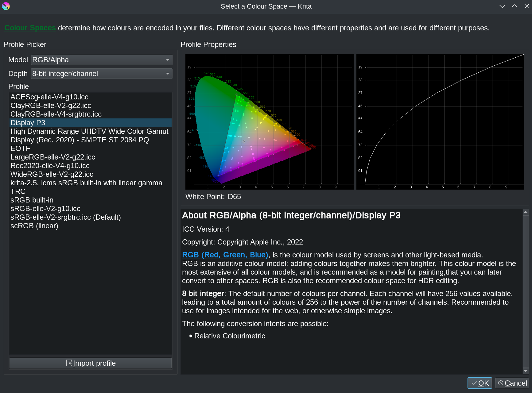
Task: Click the Relative Colourimetric intent entry
Action: tap(230, 336)
